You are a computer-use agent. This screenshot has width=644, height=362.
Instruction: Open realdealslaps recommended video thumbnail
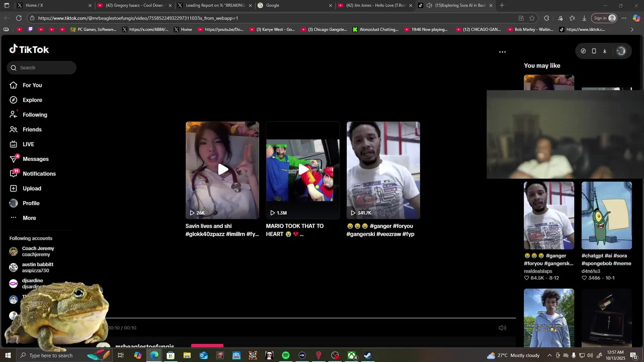[549, 215]
